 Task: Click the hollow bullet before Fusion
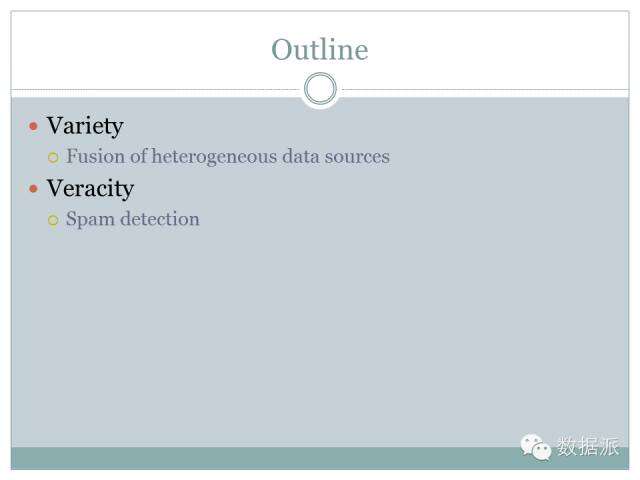[x=54, y=157]
